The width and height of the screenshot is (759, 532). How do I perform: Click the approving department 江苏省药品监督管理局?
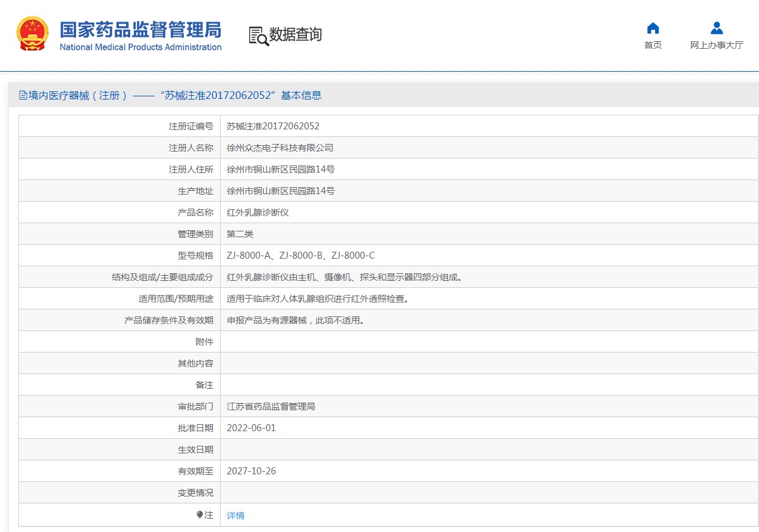(x=271, y=406)
